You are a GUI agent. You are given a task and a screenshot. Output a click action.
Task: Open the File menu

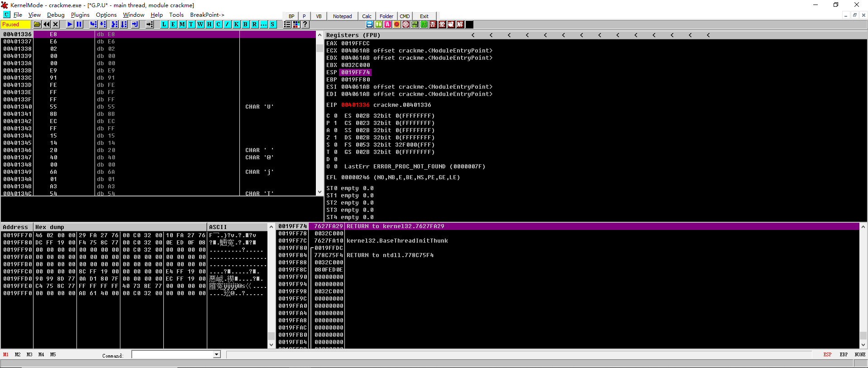pyautogui.click(x=18, y=15)
